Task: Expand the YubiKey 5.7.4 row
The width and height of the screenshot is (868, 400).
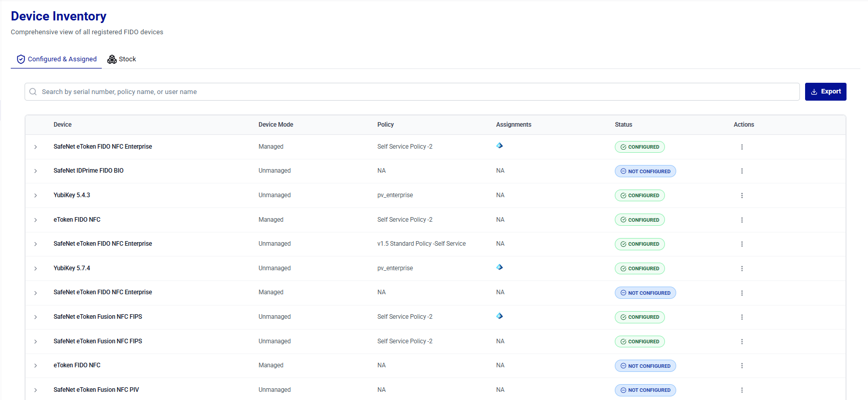Action: [35, 269]
